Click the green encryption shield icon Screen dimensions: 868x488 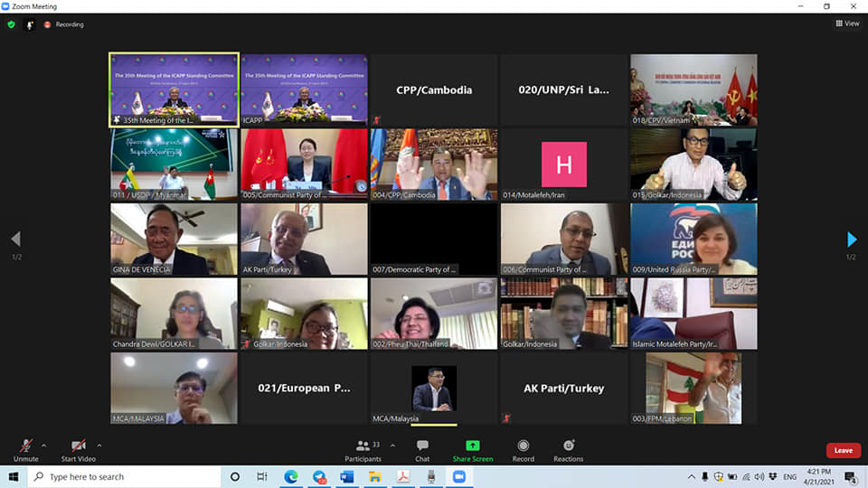11,24
